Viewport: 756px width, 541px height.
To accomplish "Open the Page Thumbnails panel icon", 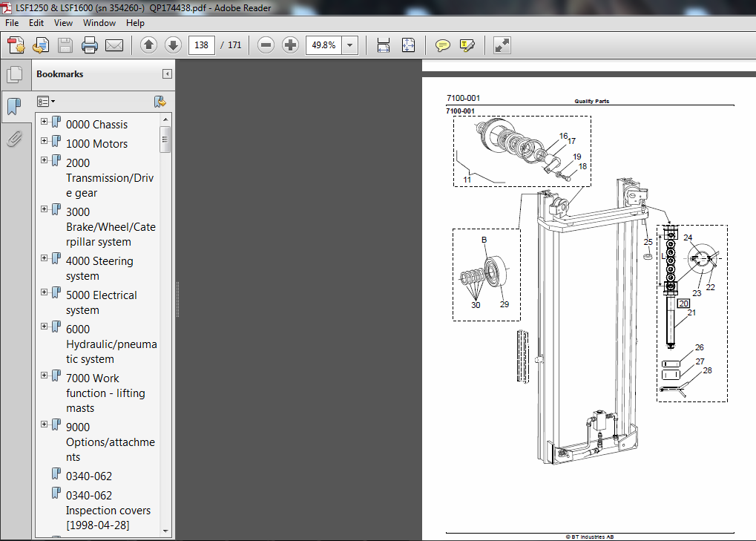I will tap(15, 74).
